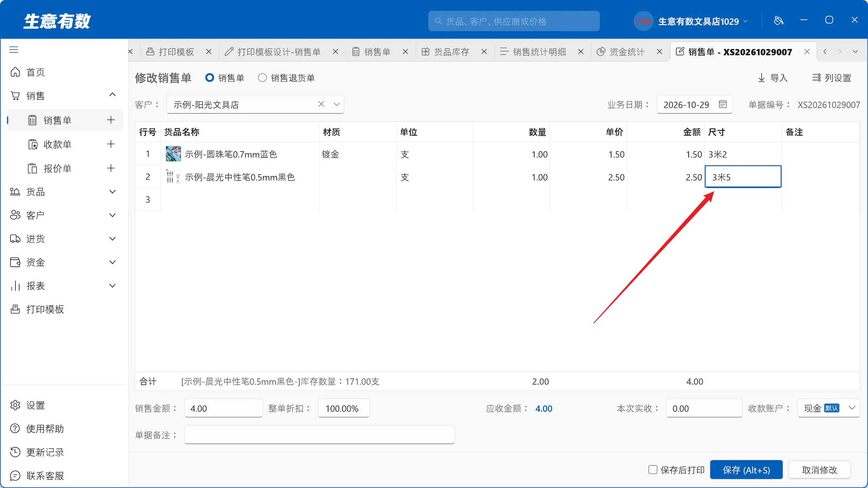This screenshot has height=488, width=868.
Task: Expand the 资金 sidebar section
Action: point(113,262)
